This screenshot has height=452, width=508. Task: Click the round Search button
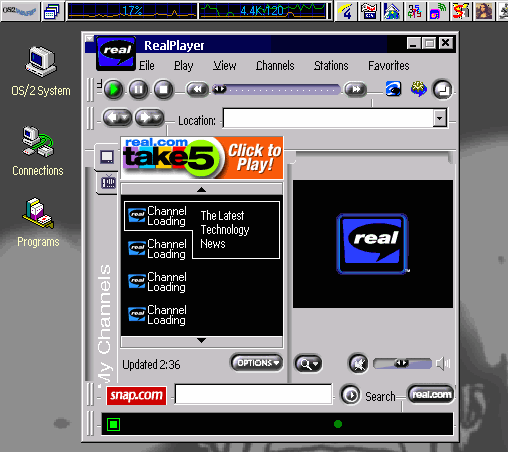(350, 395)
